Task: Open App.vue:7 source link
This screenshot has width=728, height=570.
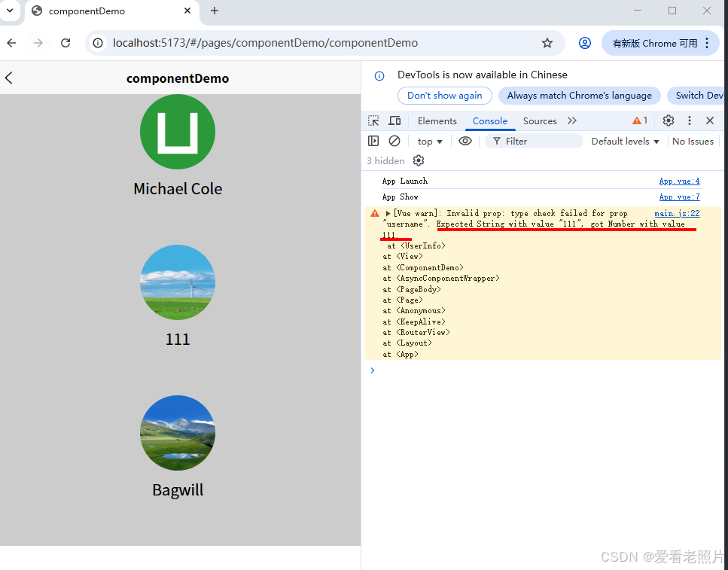Action: (x=679, y=197)
